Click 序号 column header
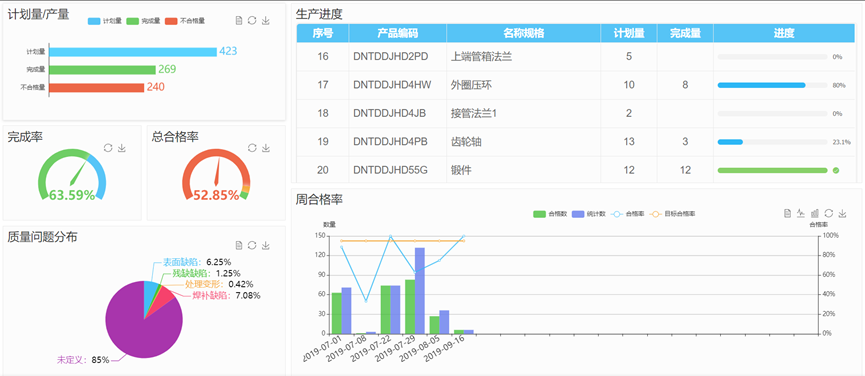The image size is (865, 376). pos(323,33)
